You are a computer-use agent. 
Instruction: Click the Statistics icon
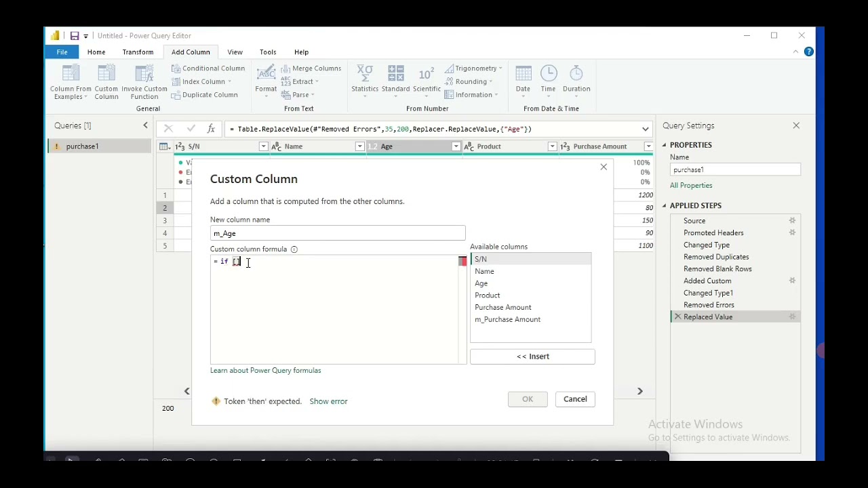click(x=365, y=73)
